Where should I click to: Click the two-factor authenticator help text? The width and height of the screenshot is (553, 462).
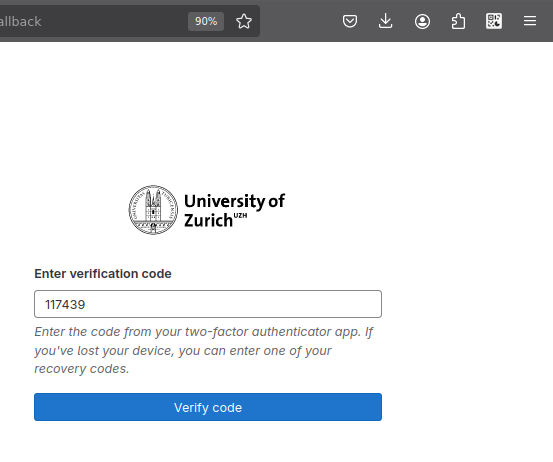[x=203, y=350]
